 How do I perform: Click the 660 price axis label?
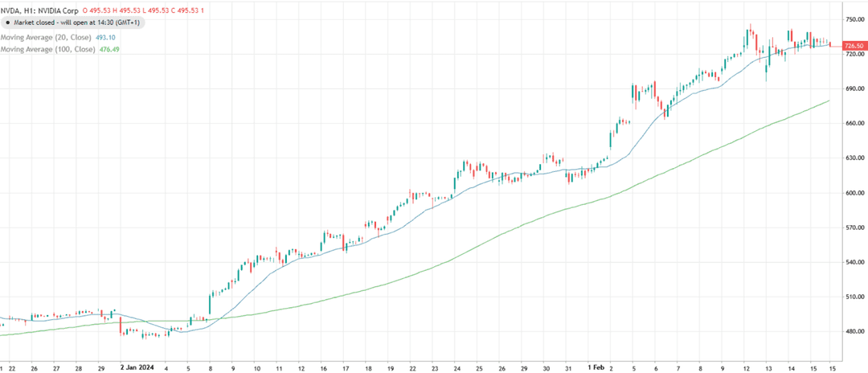click(852, 124)
